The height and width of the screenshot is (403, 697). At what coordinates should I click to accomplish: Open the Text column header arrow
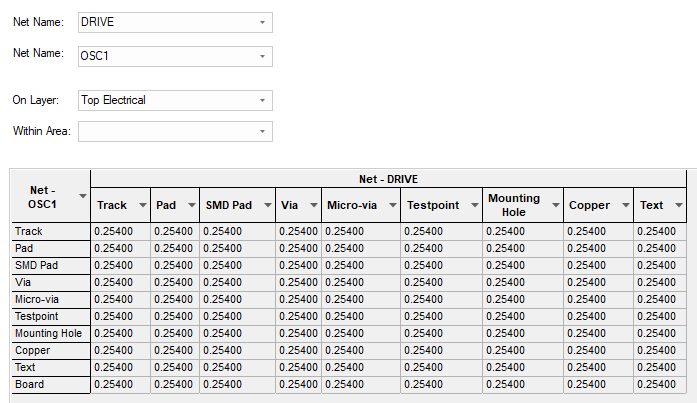(x=678, y=206)
